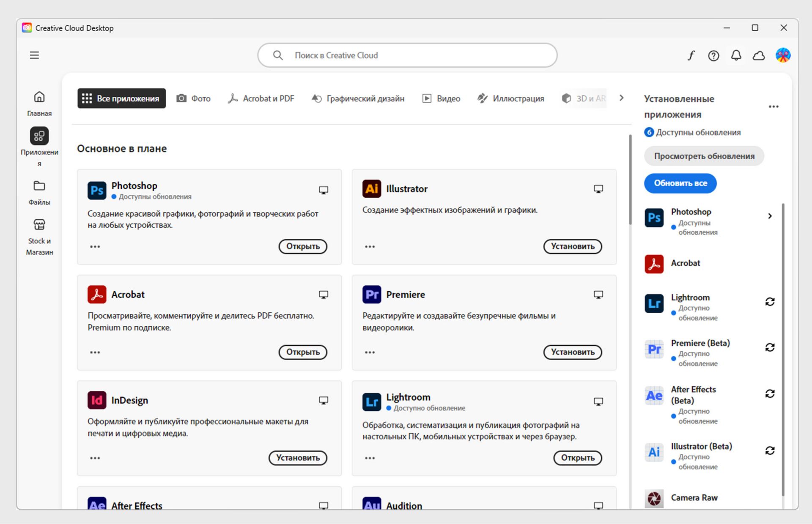Click the Просмотреть обновления button
Screen dimensions: 812x524
[x=704, y=156]
